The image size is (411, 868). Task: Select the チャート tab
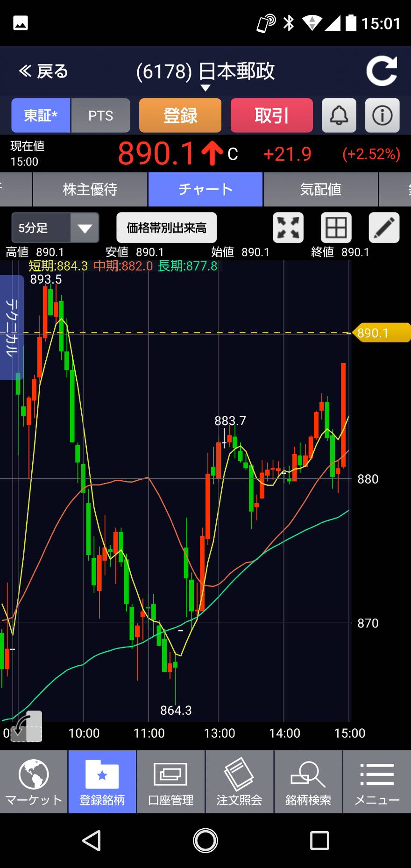(205, 189)
